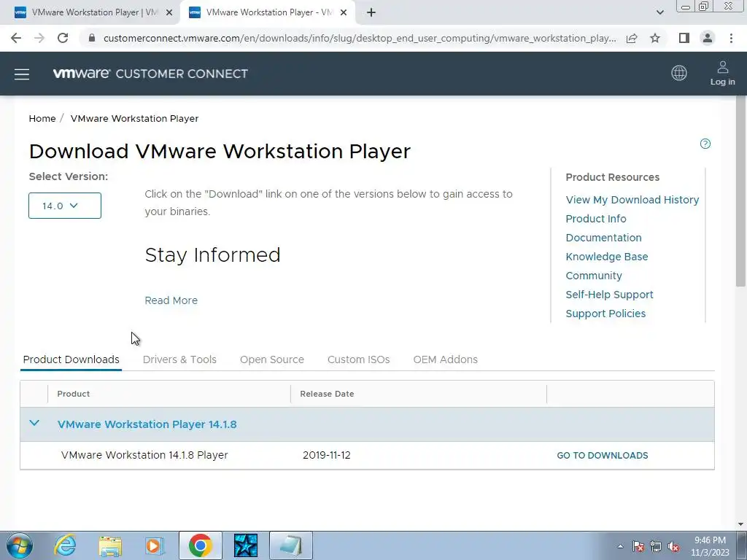Click the muted volume tray icon
The image size is (747, 560).
coord(673,547)
